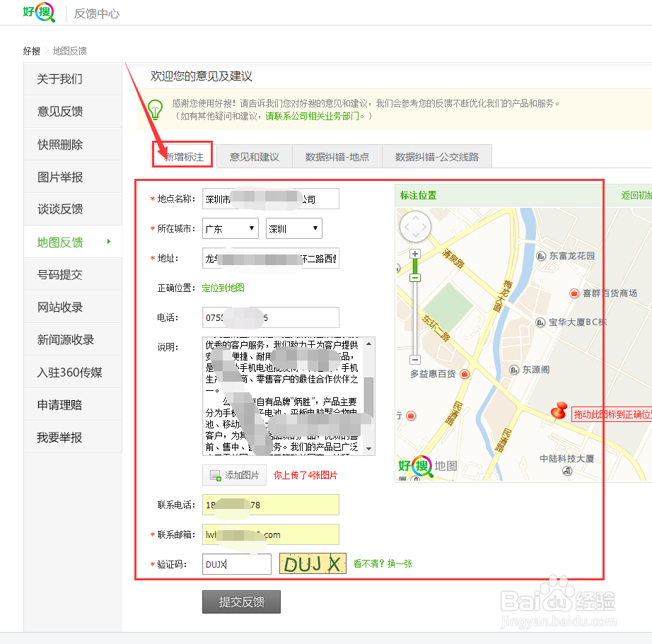Zoom in using the map plus icon

(x=415, y=253)
